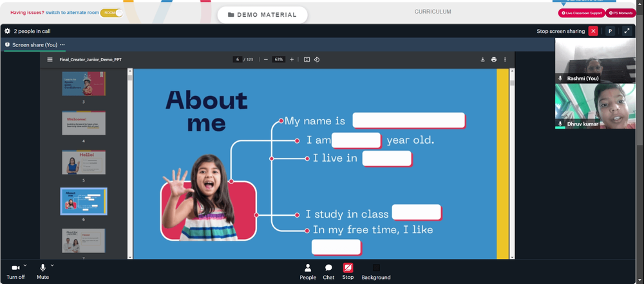The image size is (644, 284).
Task: Turn off the camera
Action: coord(15,272)
